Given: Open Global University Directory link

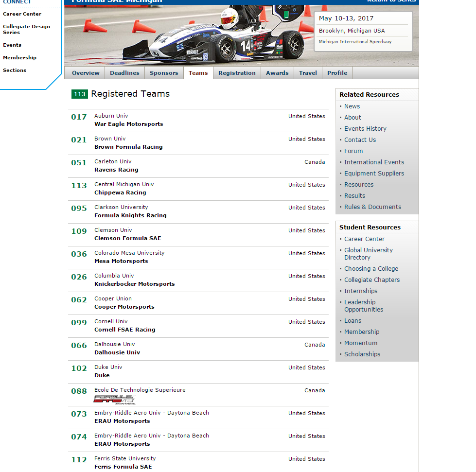Looking at the screenshot, I should tap(369, 254).
